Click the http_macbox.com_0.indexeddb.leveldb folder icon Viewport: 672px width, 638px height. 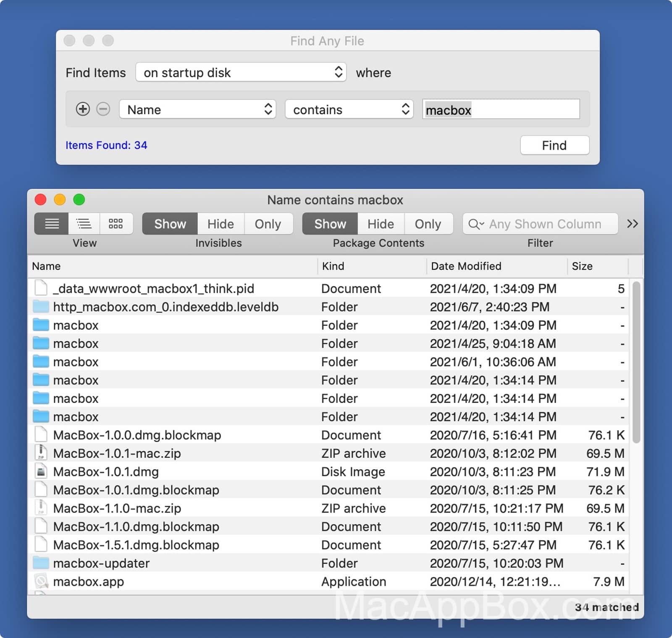pyautogui.click(x=41, y=306)
